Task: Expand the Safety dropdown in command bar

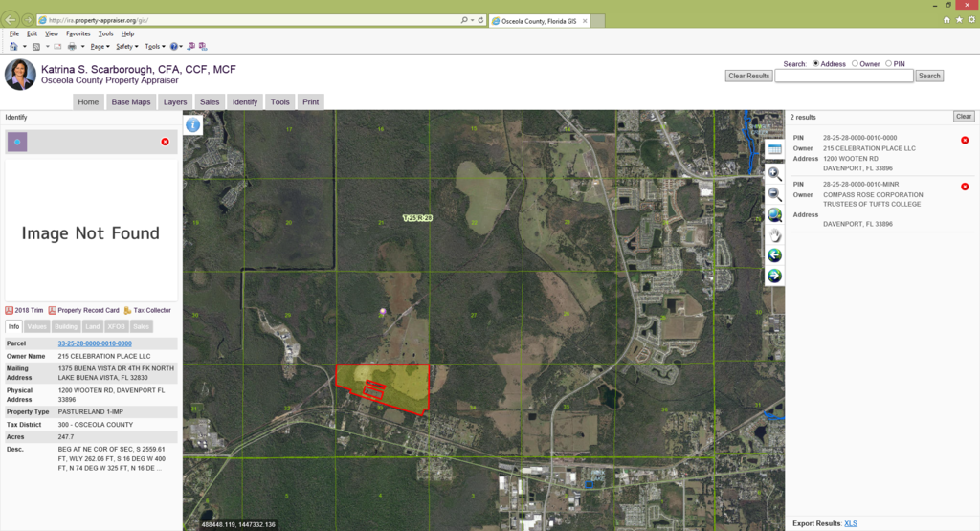Action: [x=126, y=46]
